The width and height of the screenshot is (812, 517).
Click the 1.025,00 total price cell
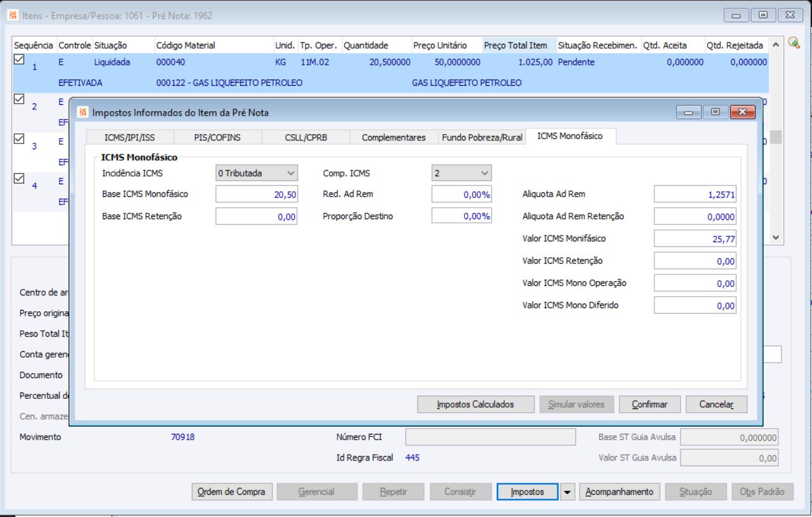(534, 62)
